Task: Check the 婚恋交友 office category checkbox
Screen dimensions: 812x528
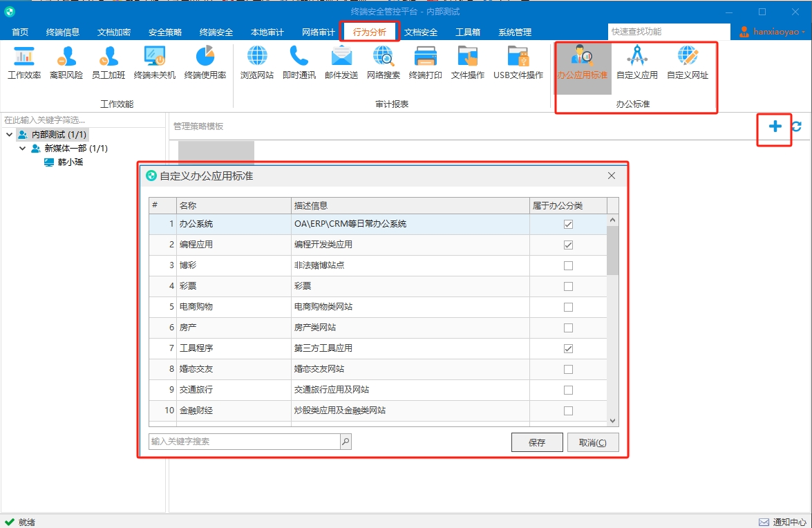Action: [x=568, y=369]
